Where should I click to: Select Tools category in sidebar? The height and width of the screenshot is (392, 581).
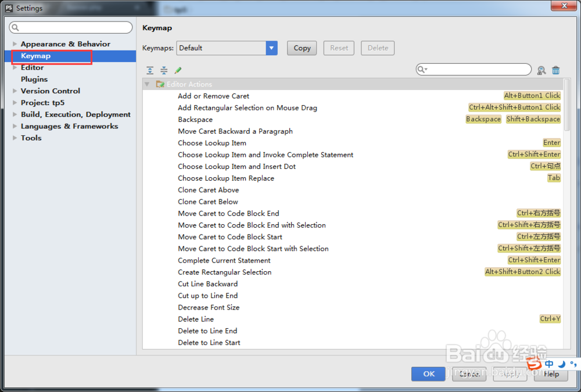pyautogui.click(x=31, y=138)
